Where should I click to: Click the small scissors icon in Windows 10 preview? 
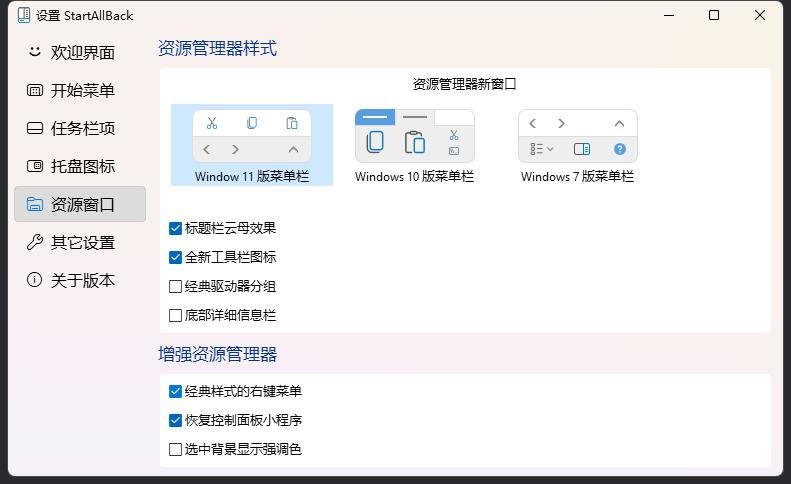click(x=454, y=135)
